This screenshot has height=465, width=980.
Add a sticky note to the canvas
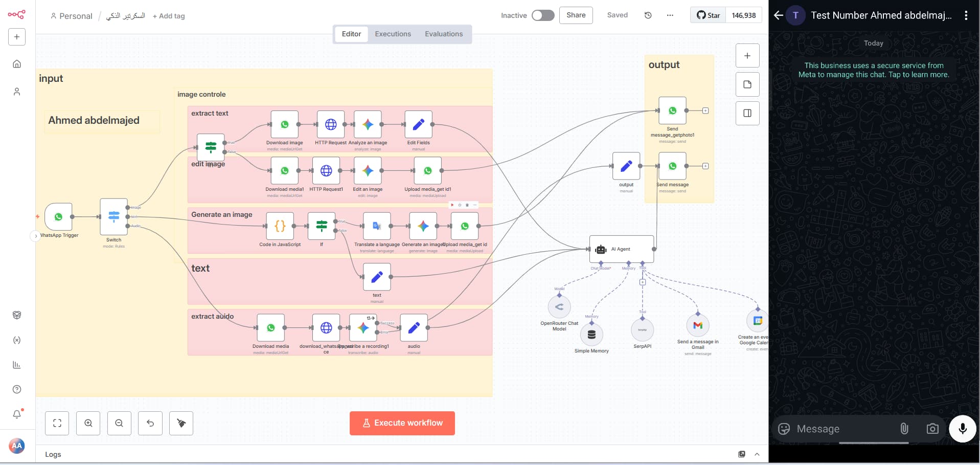tap(747, 84)
